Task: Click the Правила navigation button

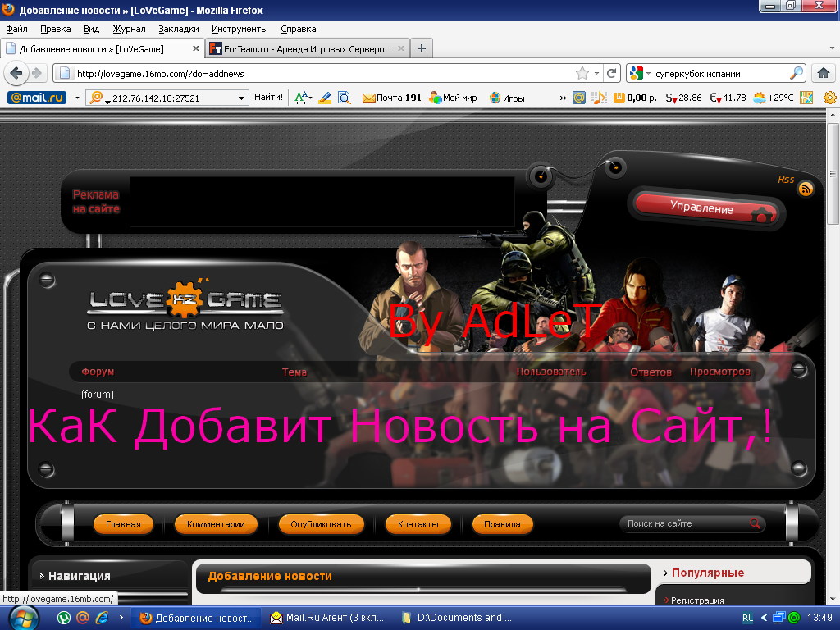Action: click(x=502, y=524)
